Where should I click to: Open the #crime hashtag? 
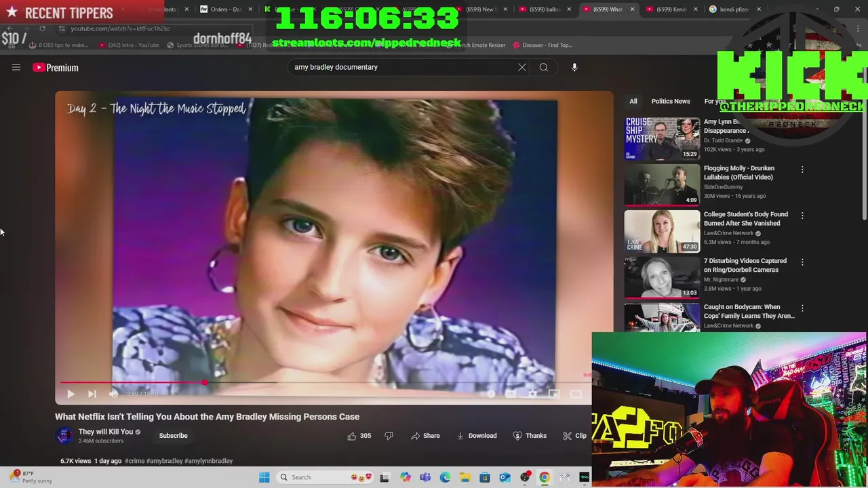(134, 461)
